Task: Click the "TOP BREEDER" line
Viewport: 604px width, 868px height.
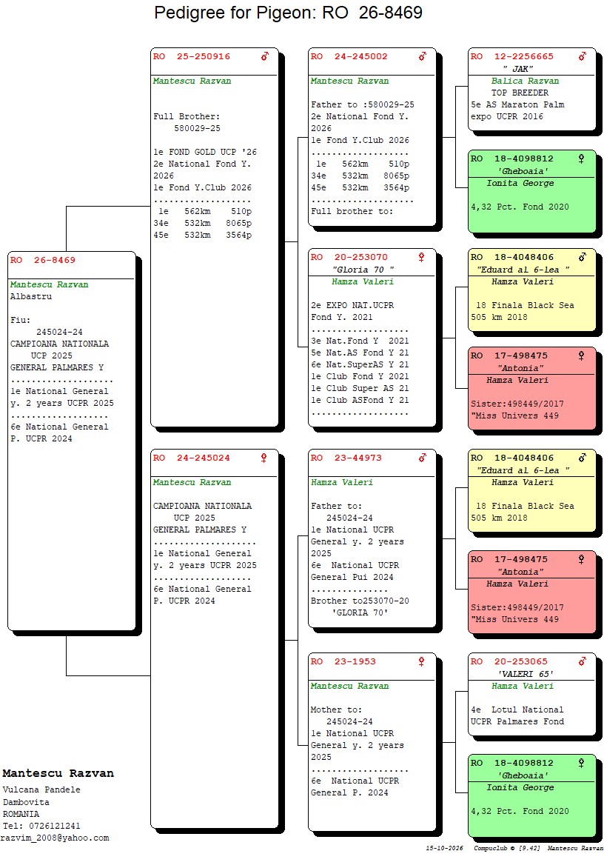Action: (520, 93)
